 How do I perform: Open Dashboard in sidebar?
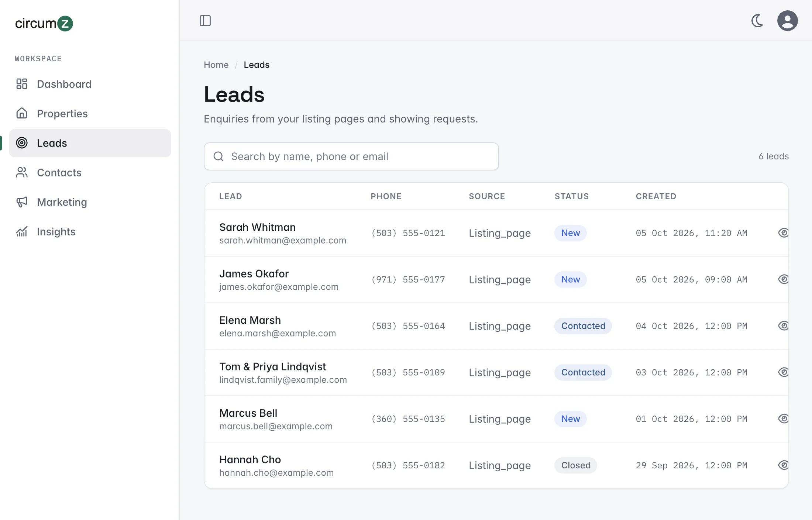(x=90, y=84)
